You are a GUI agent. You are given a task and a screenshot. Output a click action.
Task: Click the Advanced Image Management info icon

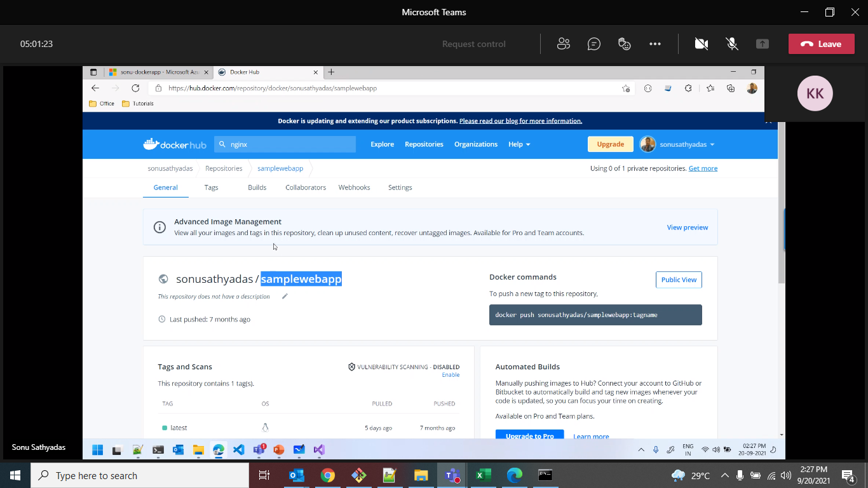(x=160, y=227)
